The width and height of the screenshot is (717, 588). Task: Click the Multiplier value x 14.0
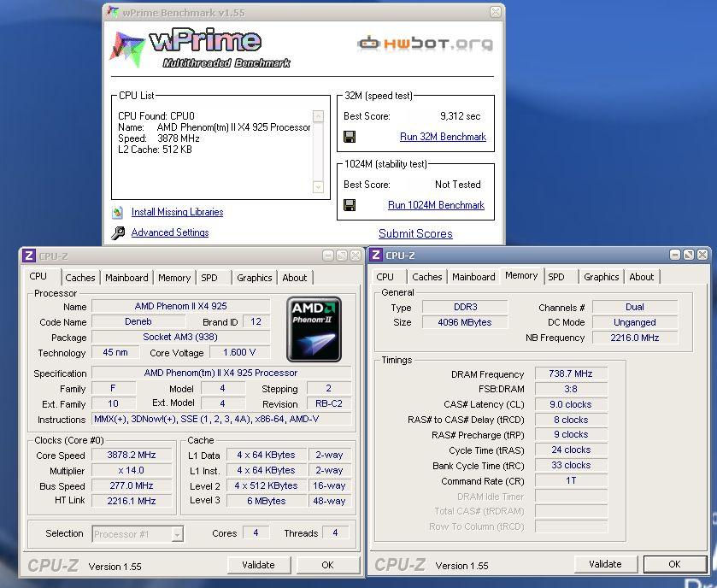coord(132,471)
